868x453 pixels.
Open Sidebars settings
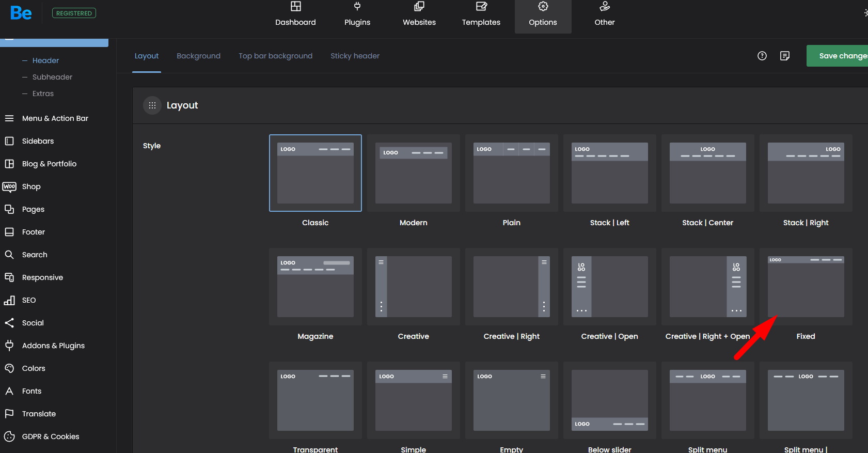coord(38,141)
